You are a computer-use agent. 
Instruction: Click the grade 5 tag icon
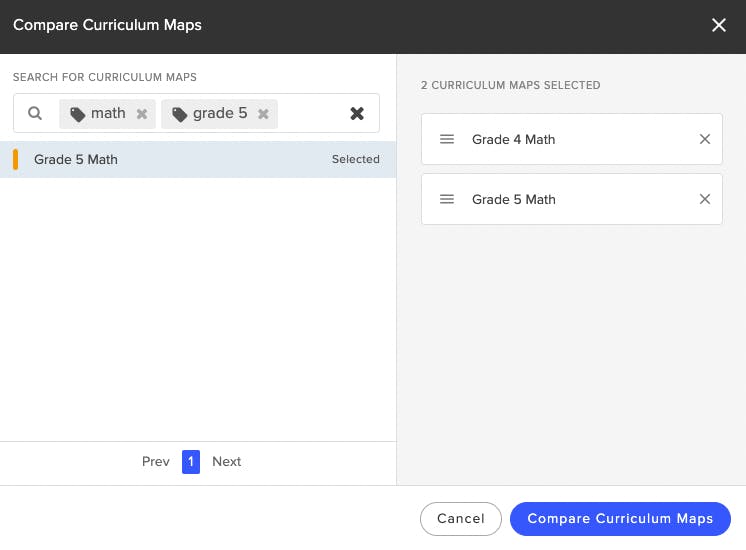(x=180, y=114)
